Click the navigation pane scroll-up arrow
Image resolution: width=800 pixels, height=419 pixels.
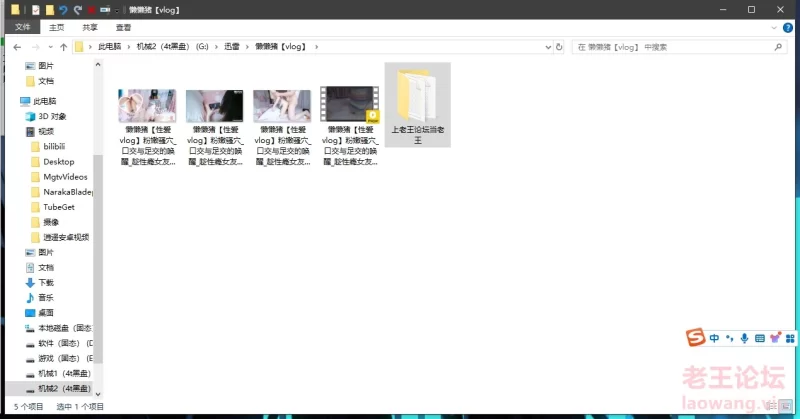pos(98,65)
